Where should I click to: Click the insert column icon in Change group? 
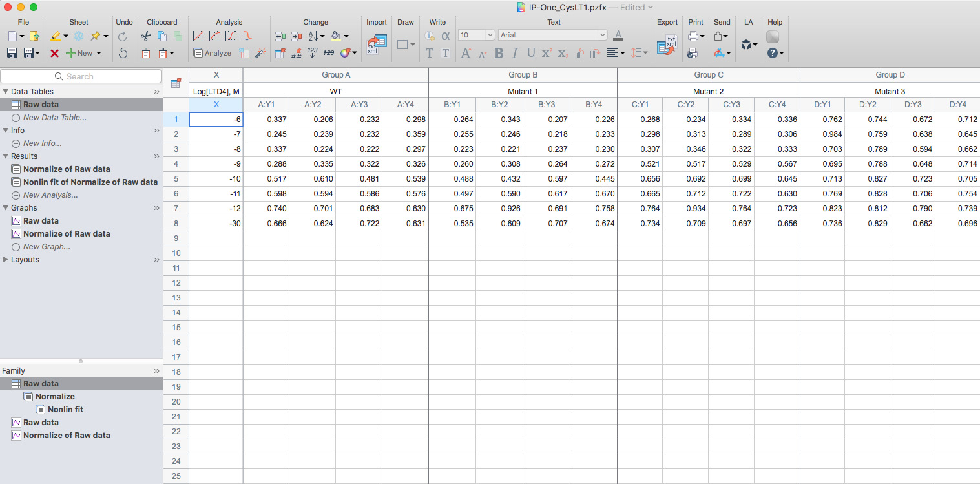[x=280, y=36]
